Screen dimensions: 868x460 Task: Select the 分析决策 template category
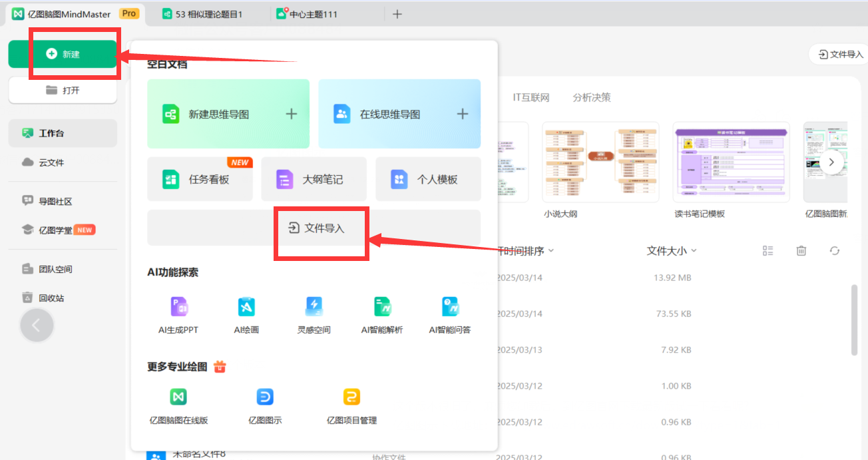pos(592,97)
